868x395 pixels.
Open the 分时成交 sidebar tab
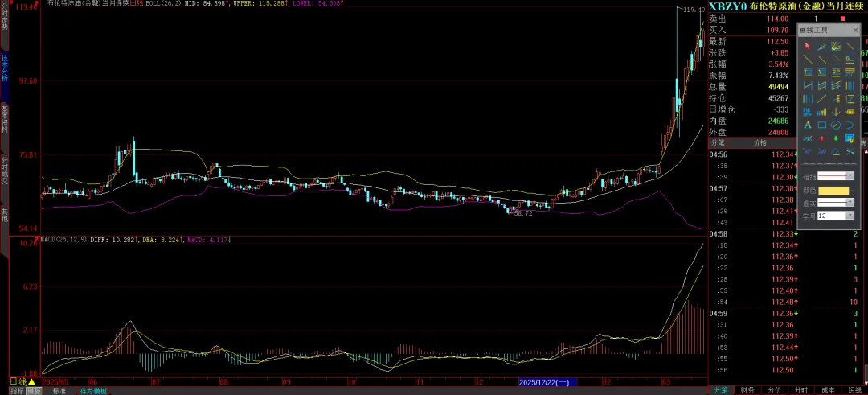tap(5, 177)
